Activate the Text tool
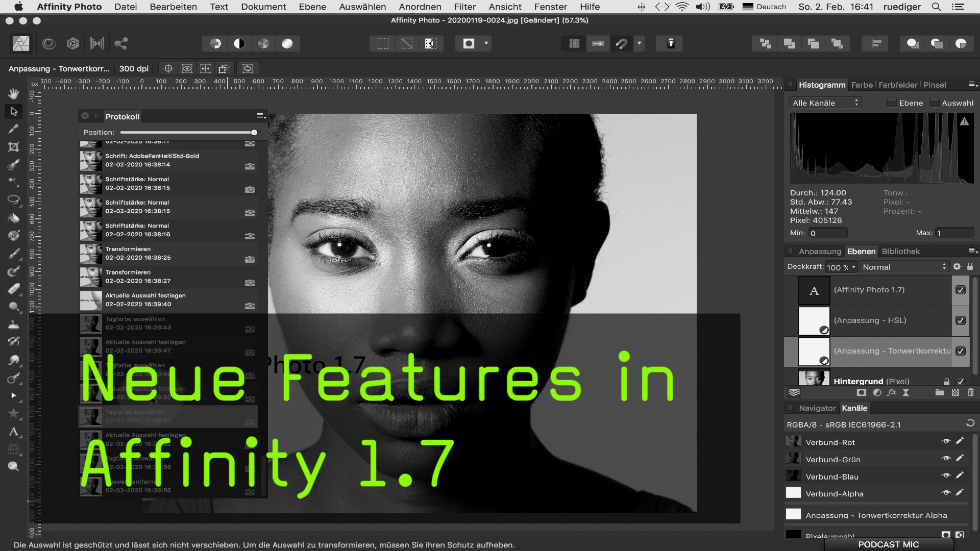The width and height of the screenshot is (980, 551). tap(14, 432)
